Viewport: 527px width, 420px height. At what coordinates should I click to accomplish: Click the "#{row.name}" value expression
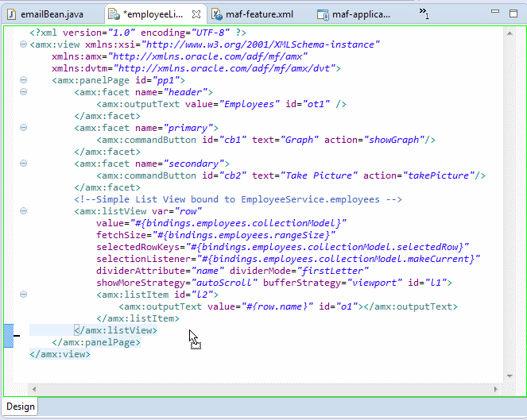click(277, 306)
